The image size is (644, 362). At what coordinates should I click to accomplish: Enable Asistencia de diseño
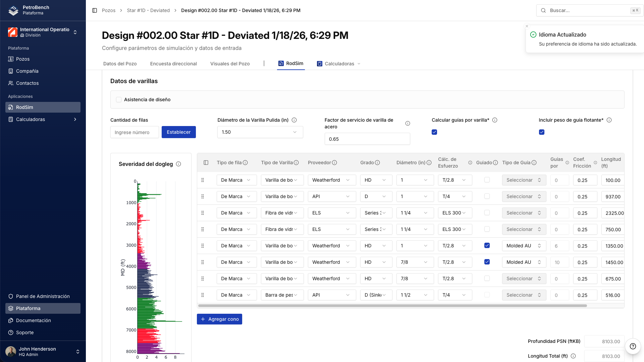point(119,100)
